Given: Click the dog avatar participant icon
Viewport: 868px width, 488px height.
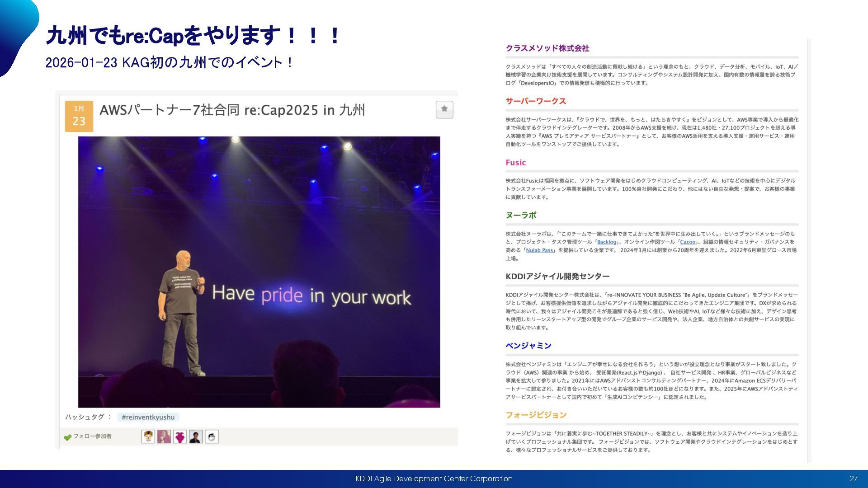Looking at the screenshot, I should pyautogui.click(x=148, y=436).
